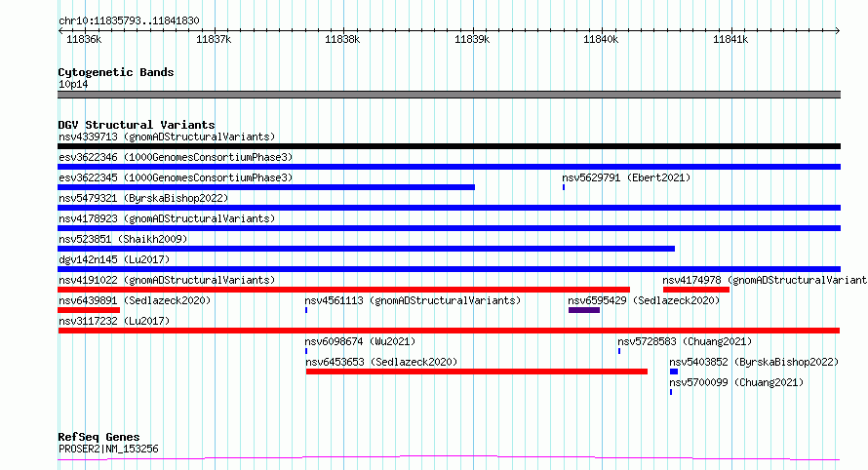868x470 pixels.
Task: Click the PROSER2|NM_153256 gene label
Action: point(108,449)
